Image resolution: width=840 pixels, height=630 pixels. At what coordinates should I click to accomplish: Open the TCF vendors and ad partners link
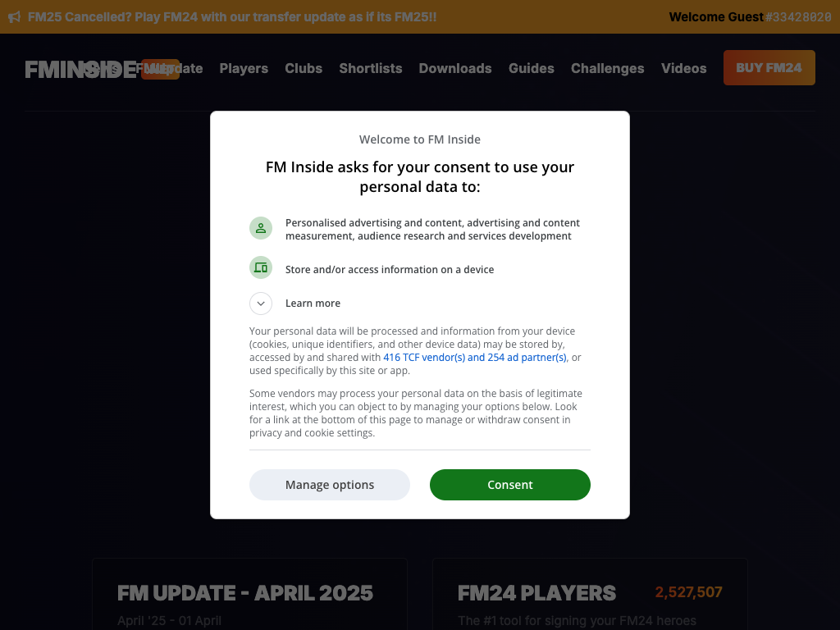pos(475,358)
